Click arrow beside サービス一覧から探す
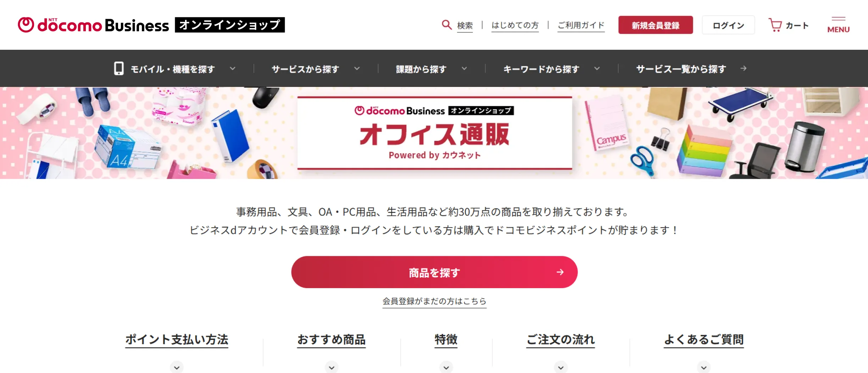This screenshot has height=373, width=868. click(x=744, y=68)
